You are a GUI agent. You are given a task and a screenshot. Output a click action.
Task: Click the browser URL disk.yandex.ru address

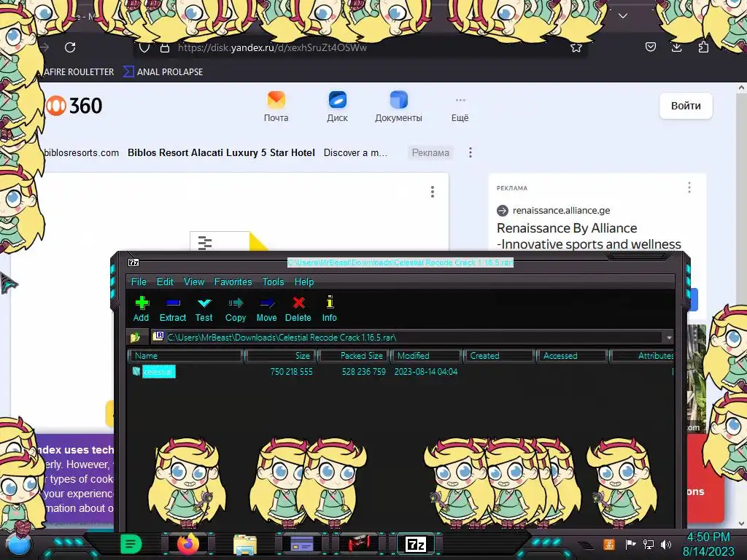point(272,47)
